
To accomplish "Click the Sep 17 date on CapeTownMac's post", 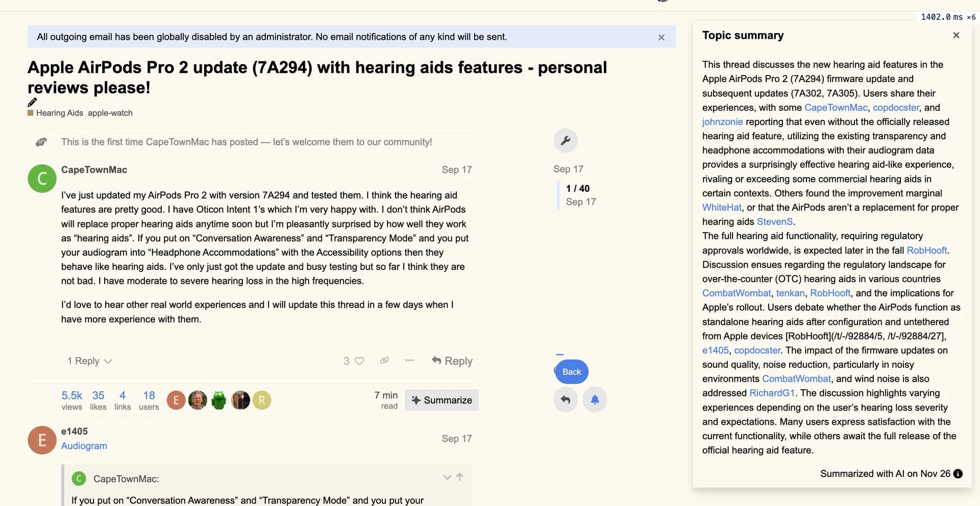I will point(457,170).
